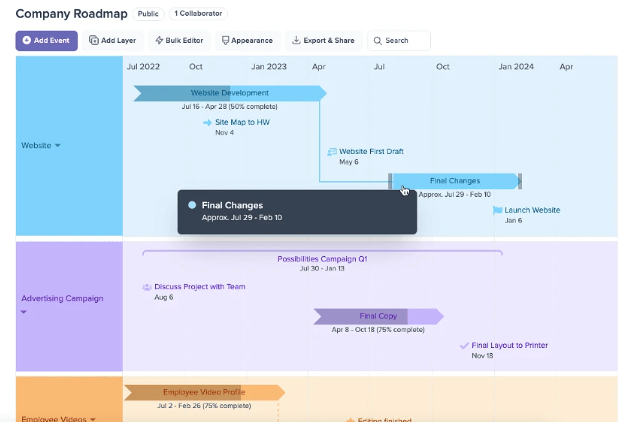Image resolution: width=618 pixels, height=422 pixels.
Task: Click the lightning bolt Bulk Editor icon
Action: click(x=159, y=40)
